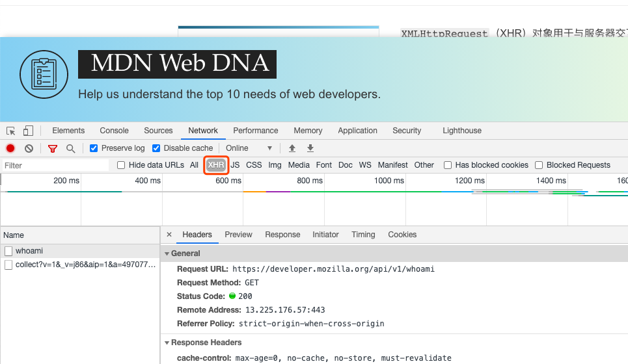Toggle the red filter funnel icon
The height and width of the screenshot is (364, 628).
tap(53, 148)
